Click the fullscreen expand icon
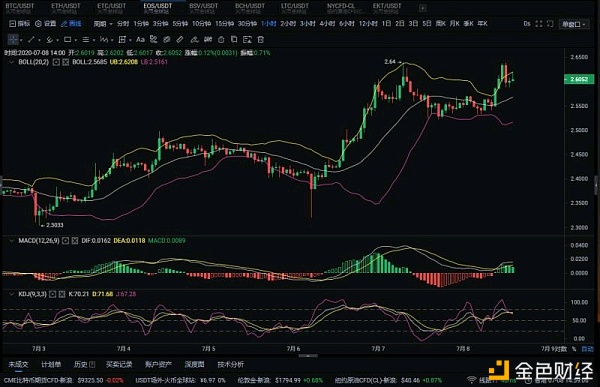This screenshot has height=387, width=600. pos(539,24)
